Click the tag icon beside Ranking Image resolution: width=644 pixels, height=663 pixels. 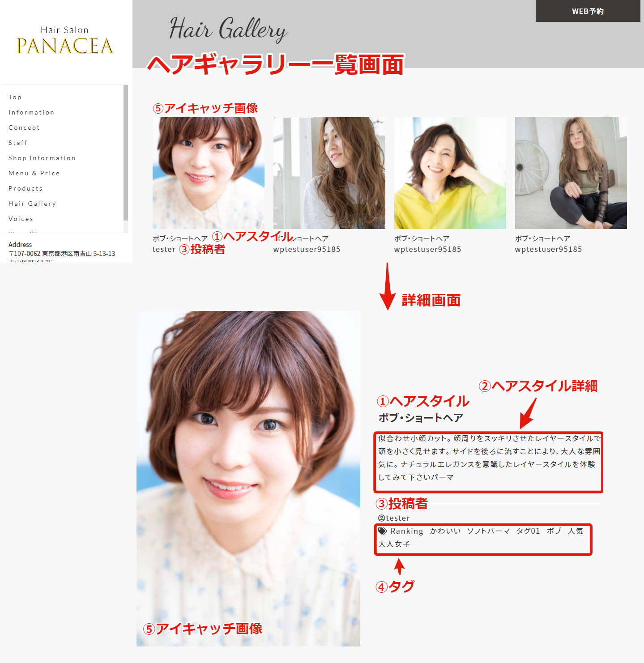(383, 531)
